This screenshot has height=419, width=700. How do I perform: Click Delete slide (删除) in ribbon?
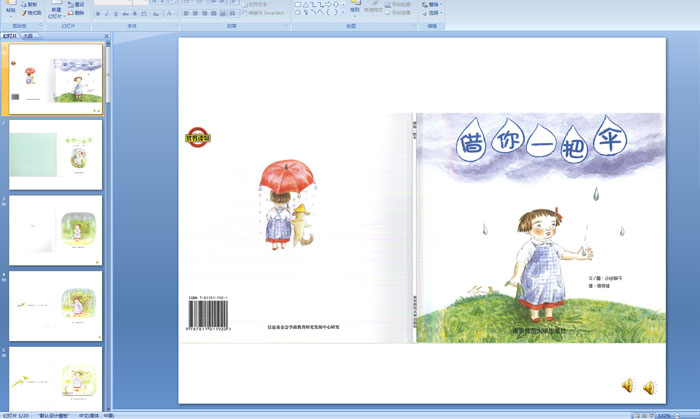(76, 13)
